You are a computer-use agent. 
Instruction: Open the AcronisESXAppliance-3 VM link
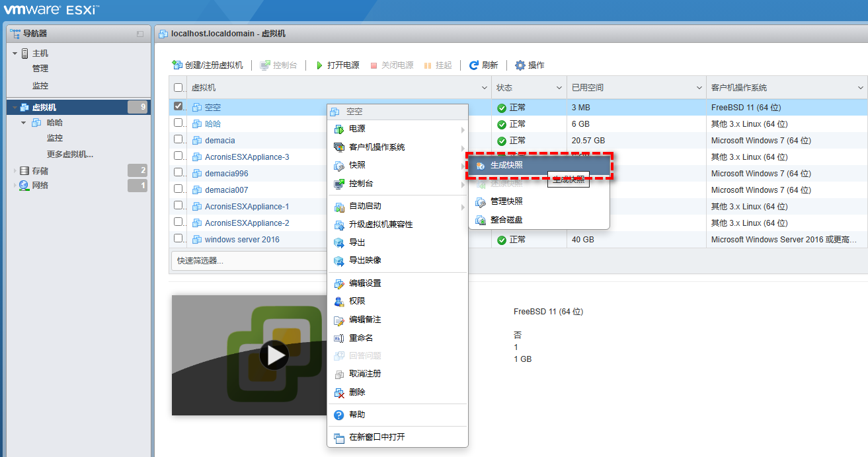(x=247, y=157)
